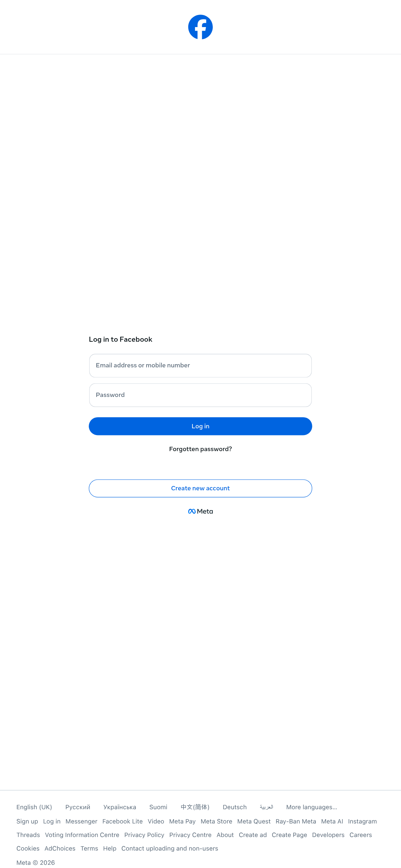
Task: Focus the Email address or mobile number field
Action: (200, 366)
